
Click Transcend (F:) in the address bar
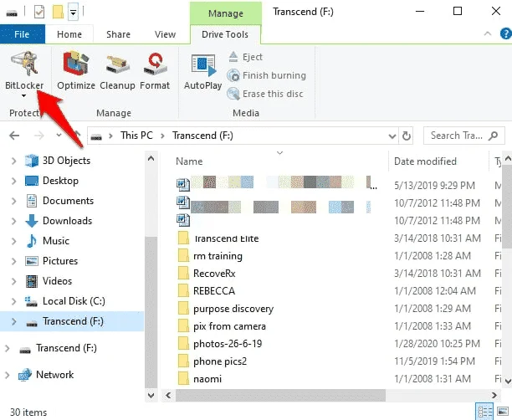point(202,136)
